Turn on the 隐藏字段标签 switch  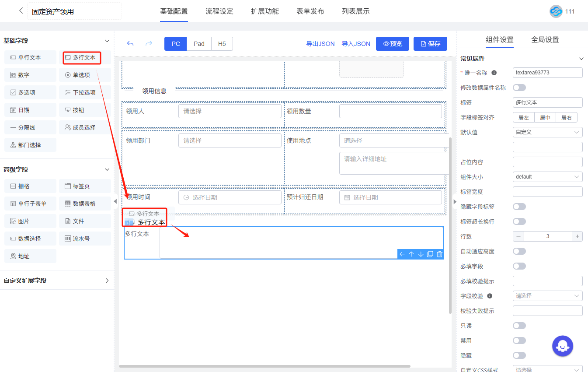519,207
